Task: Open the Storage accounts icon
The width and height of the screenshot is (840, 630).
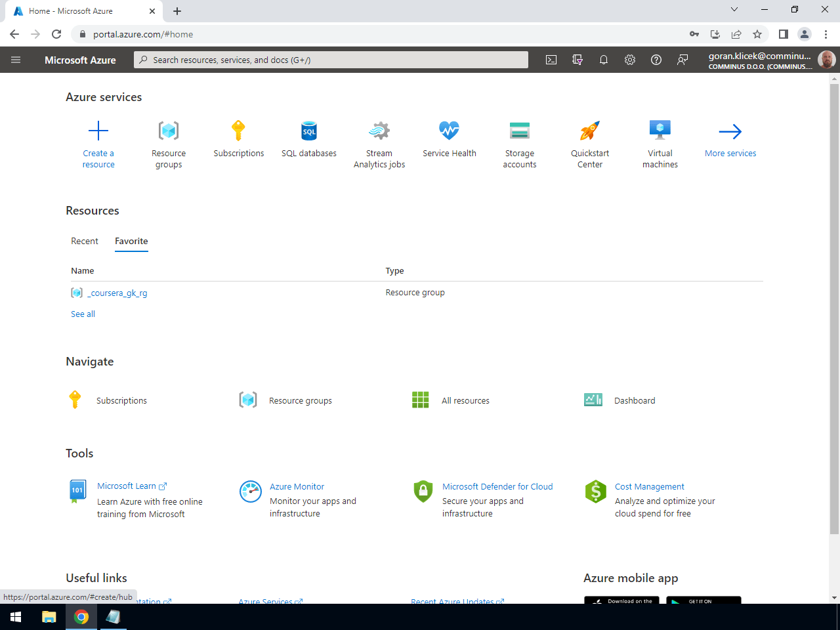Action: coord(519,130)
